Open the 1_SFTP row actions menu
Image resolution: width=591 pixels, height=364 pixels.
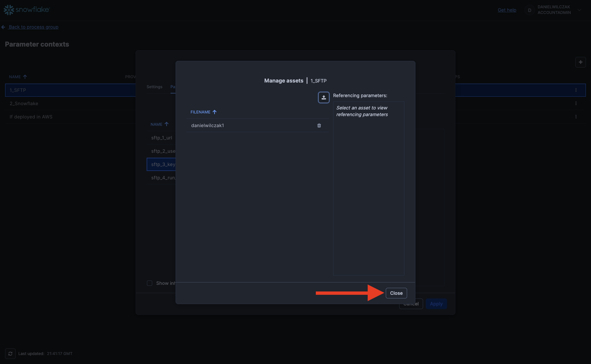[576, 90]
